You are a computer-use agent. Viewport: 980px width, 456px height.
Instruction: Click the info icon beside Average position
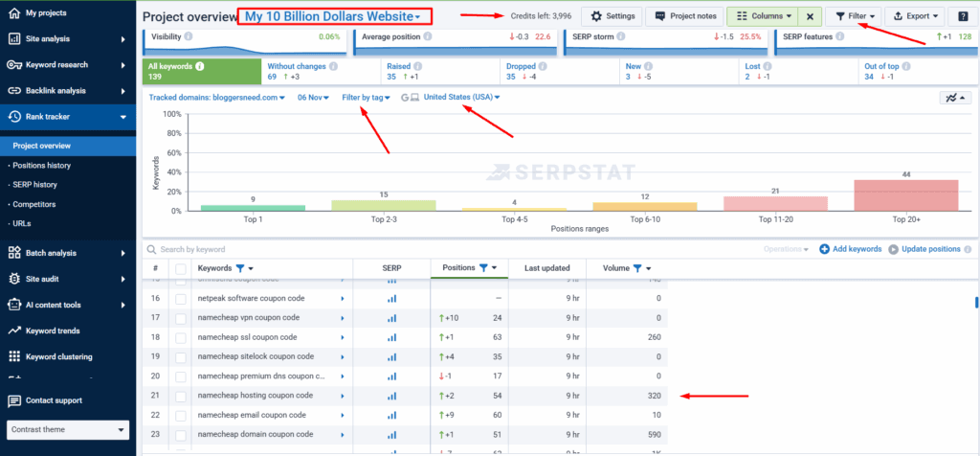(x=427, y=37)
